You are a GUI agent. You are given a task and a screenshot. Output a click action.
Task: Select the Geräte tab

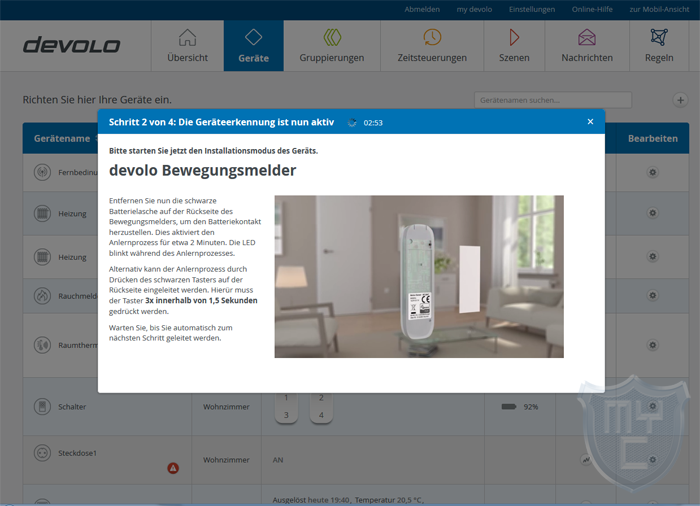point(254,46)
